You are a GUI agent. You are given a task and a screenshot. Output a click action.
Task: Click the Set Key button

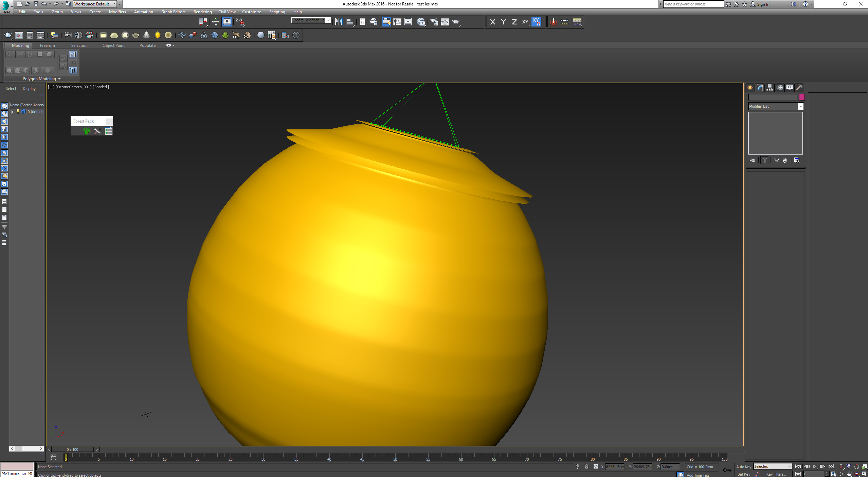coord(743,474)
